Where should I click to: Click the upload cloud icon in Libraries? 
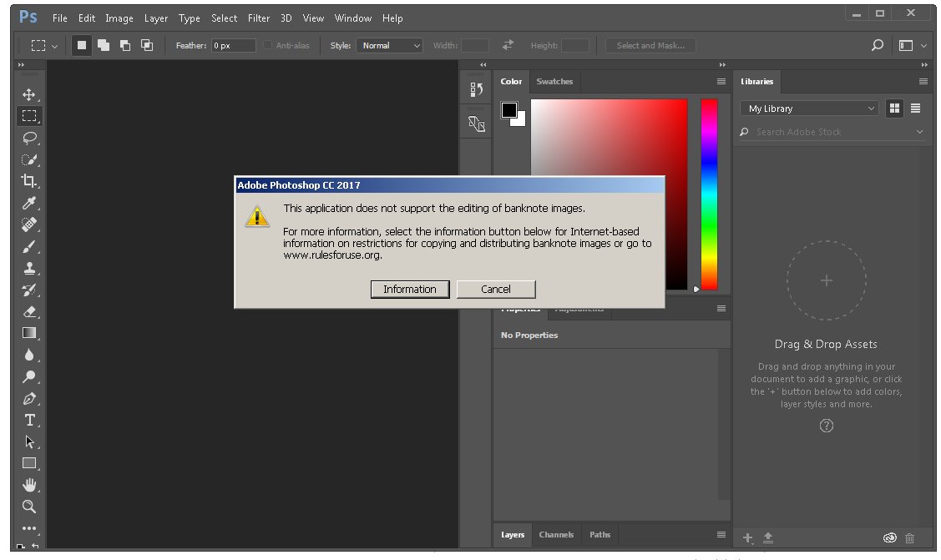tap(768, 537)
